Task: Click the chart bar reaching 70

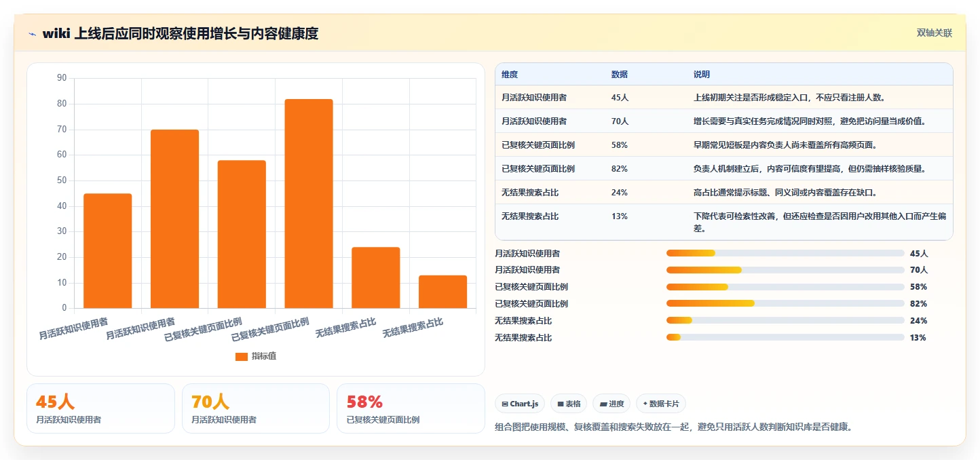Action: [x=174, y=219]
